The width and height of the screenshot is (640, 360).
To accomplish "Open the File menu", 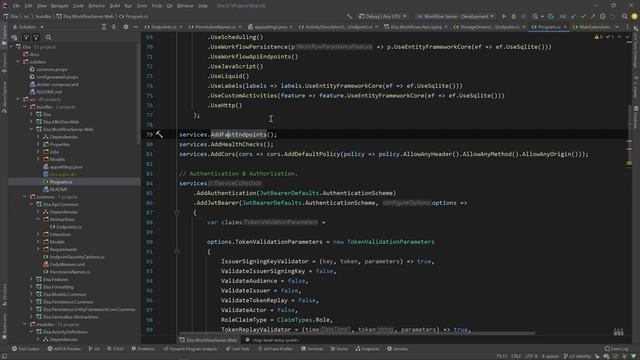I will 16,6.
